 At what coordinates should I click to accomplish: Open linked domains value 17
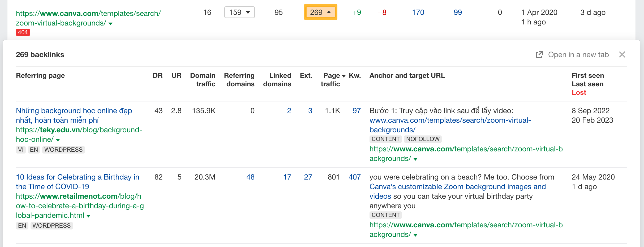click(287, 177)
